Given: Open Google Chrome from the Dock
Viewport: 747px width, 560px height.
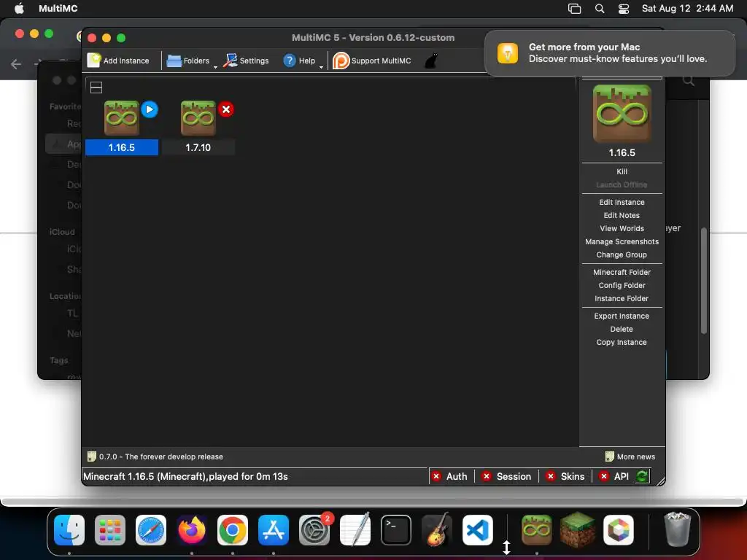Looking at the screenshot, I should [233, 530].
